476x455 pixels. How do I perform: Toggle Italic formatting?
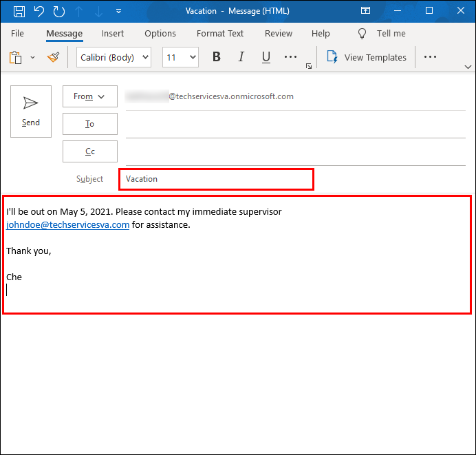point(241,57)
